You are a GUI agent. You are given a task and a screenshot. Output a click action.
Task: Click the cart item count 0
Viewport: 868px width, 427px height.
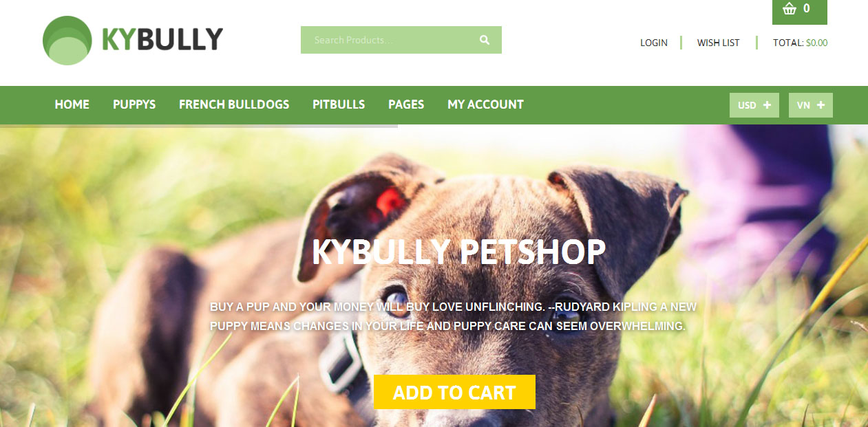point(807,9)
